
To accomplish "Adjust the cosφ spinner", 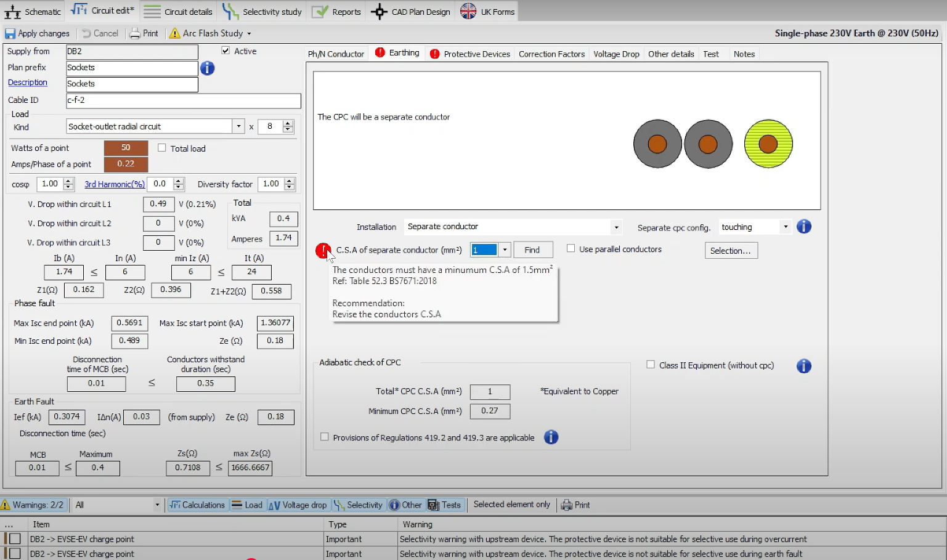I will click(x=68, y=184).
